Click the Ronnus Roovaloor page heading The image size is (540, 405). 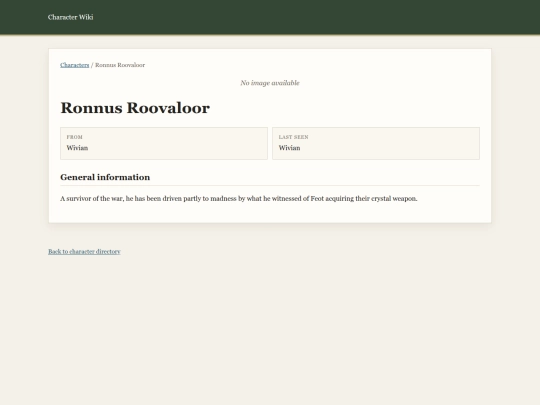[x=135, y=108]
